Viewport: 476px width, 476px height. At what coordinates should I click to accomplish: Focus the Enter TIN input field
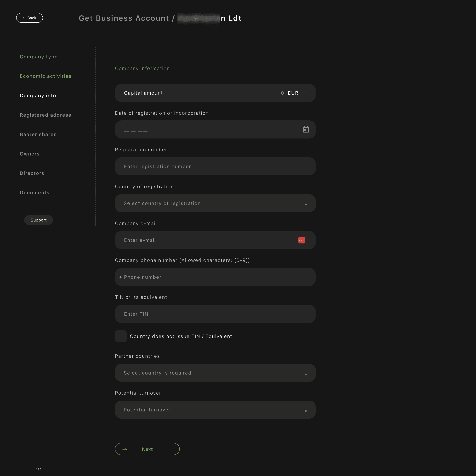click(x=215, y=314)
